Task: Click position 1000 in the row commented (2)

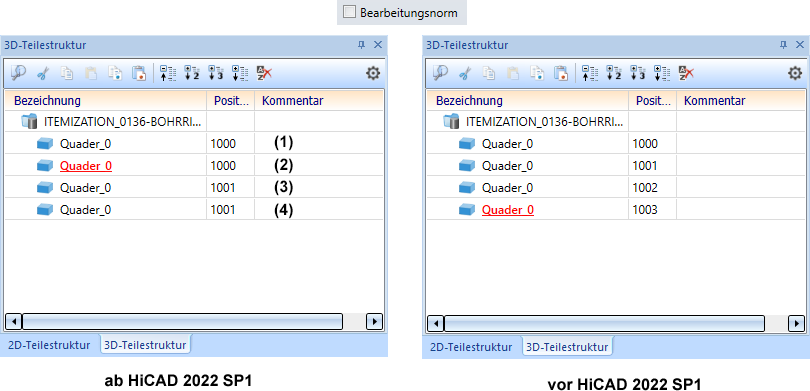Action: [223, 166]
